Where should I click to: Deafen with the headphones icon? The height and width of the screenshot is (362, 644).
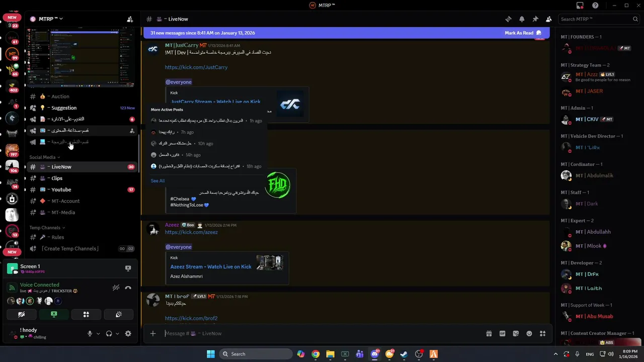[x=109, y=333]
